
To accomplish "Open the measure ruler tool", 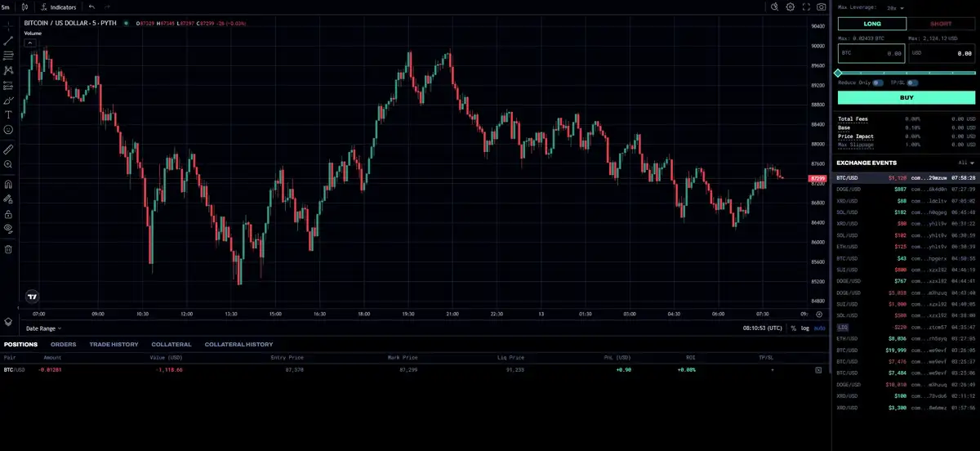I will pos(8,150).
